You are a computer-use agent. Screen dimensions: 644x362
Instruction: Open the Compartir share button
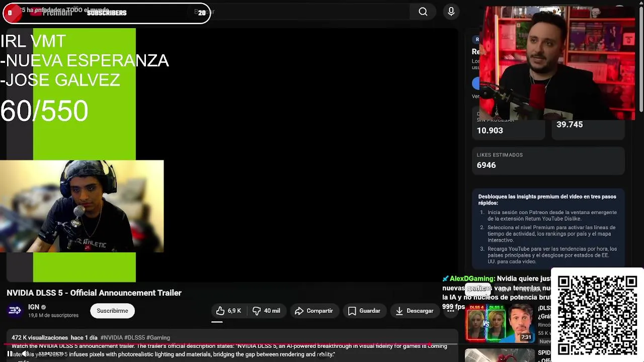pos(314,311)
